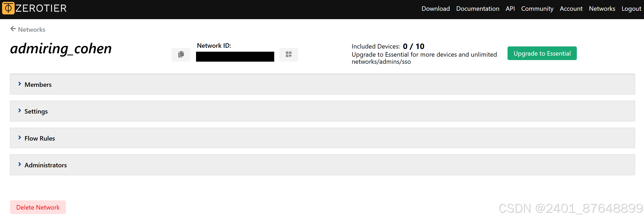Click the Included Devices 0 / 10 count
The width and height of the screenshot is (644, 219).
[x=414, y=46]
